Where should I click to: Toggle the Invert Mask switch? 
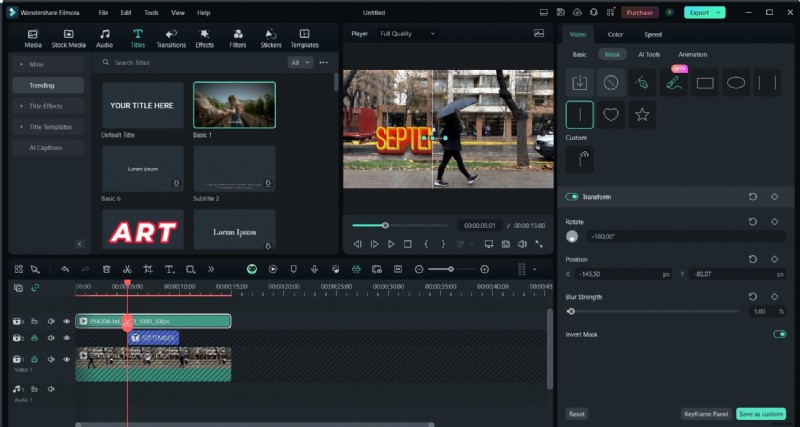779,334
